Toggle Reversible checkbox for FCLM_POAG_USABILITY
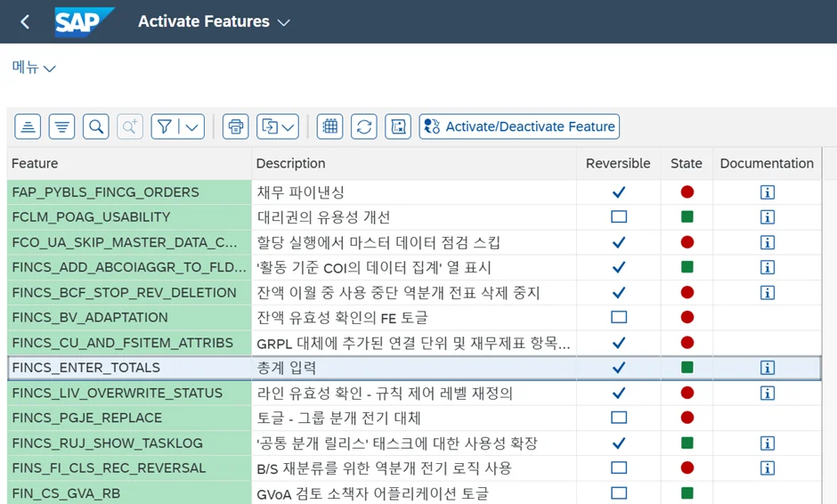 pyautogui.click(x=619, y=217)
